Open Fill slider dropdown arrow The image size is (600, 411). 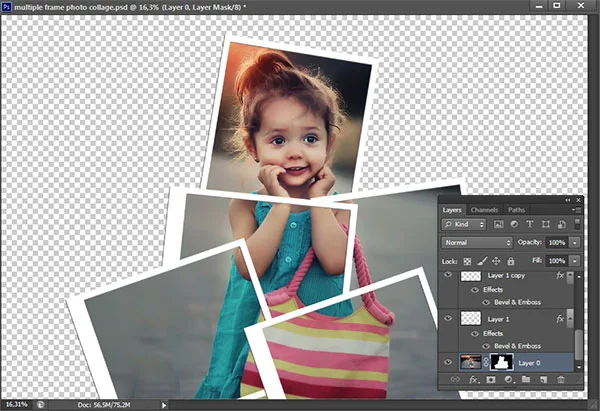[575, 261]
